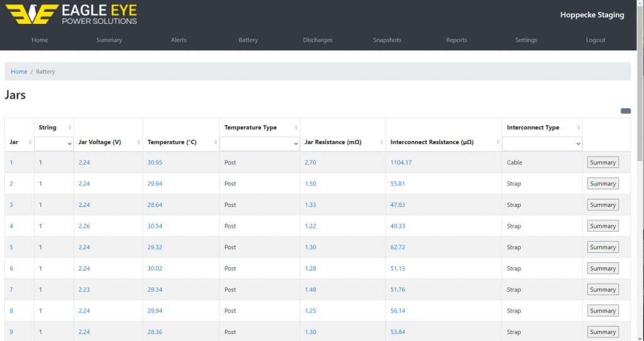Click temperature value 30.02
644x341 pixels.
tap(155, 268)
